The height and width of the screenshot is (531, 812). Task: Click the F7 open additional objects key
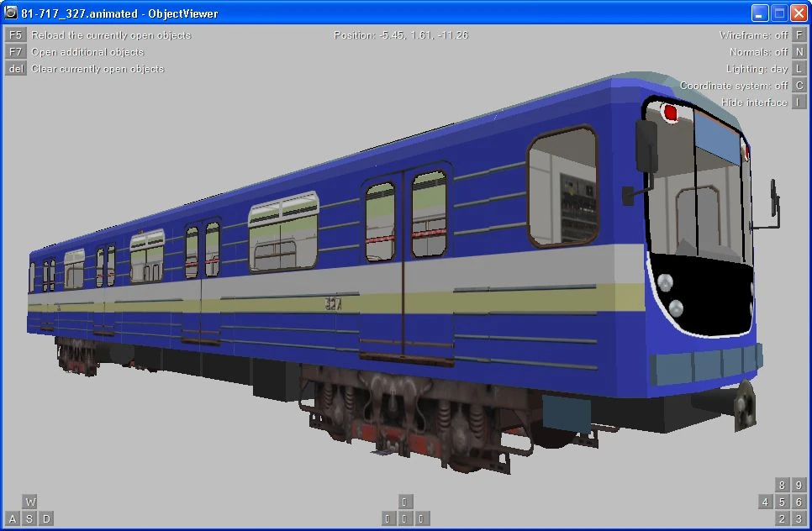coord(15,52)
